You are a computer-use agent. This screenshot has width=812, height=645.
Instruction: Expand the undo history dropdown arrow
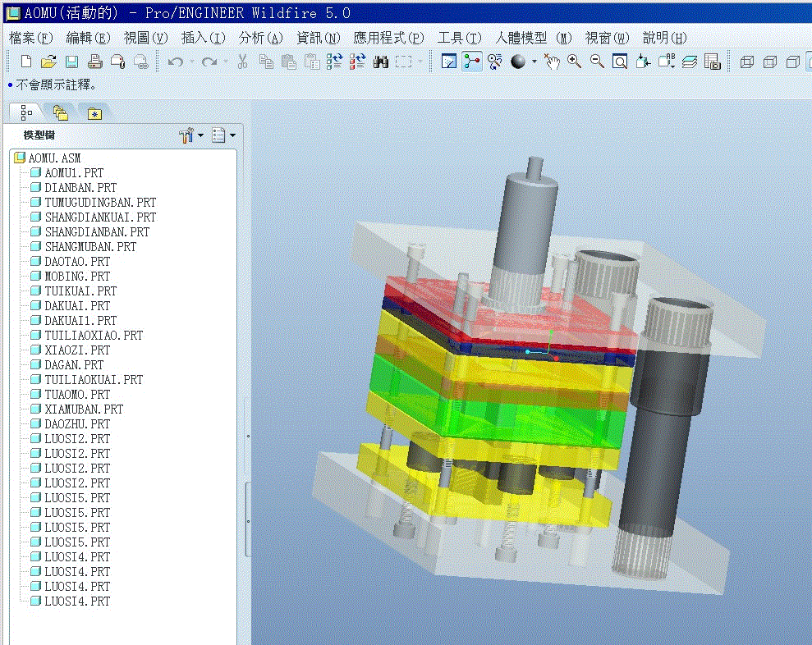coord(192,62)
